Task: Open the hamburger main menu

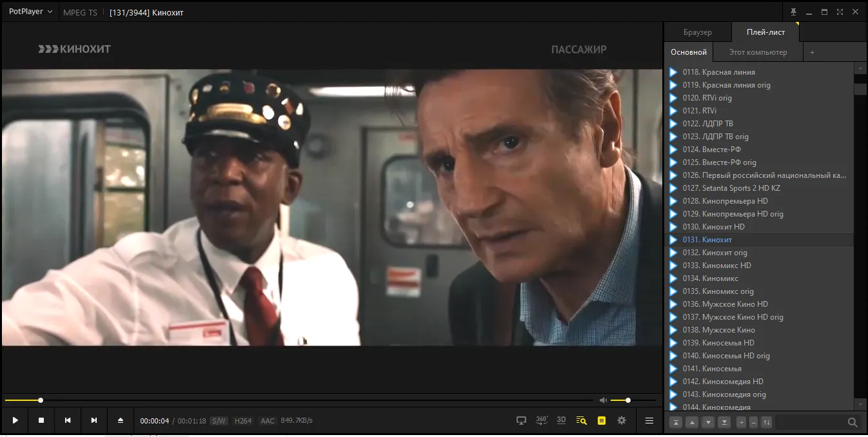Action: 649,420
